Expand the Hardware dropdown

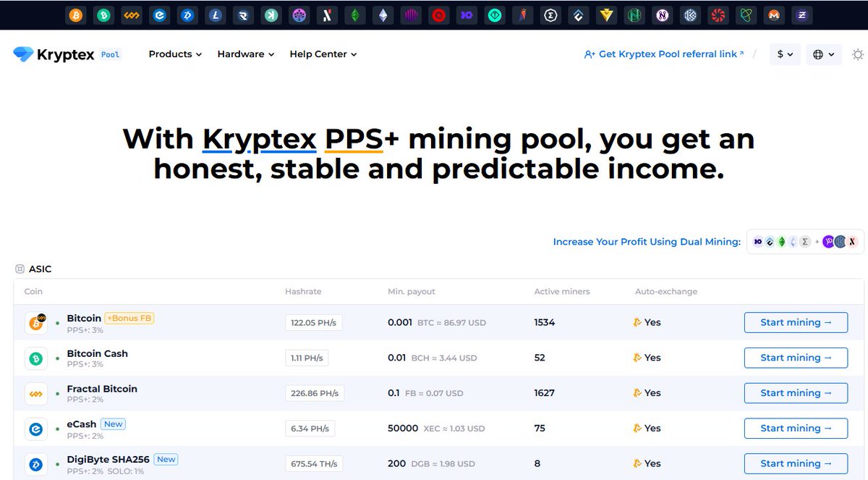pos(245,54)
